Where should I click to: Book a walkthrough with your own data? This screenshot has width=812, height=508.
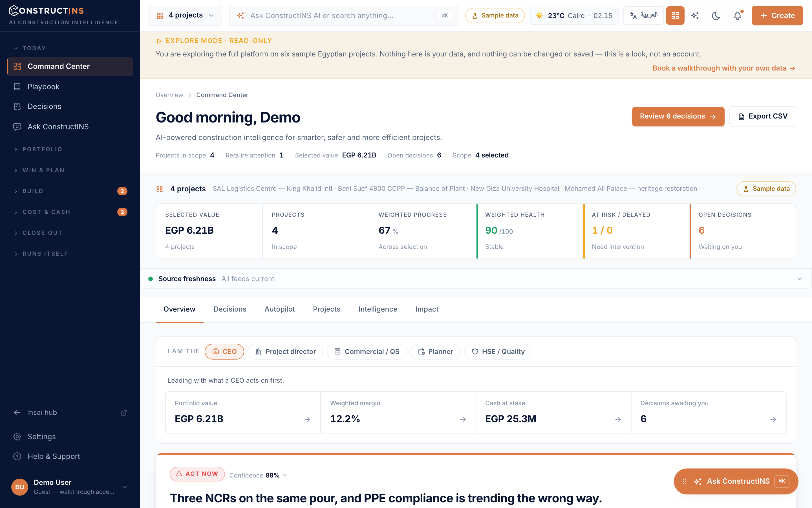tap(724, 68)
